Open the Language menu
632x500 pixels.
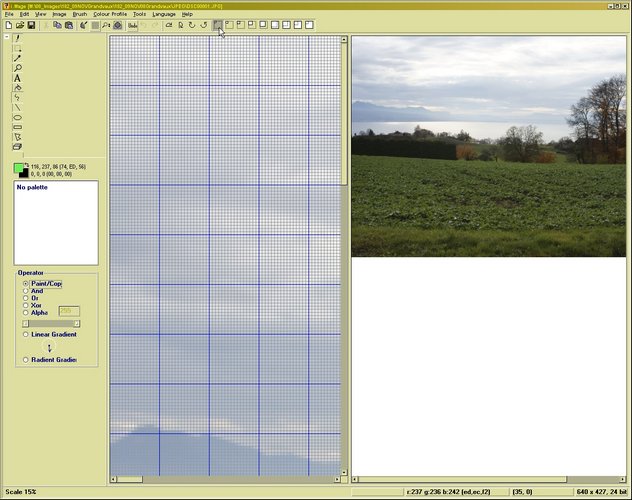164,14
